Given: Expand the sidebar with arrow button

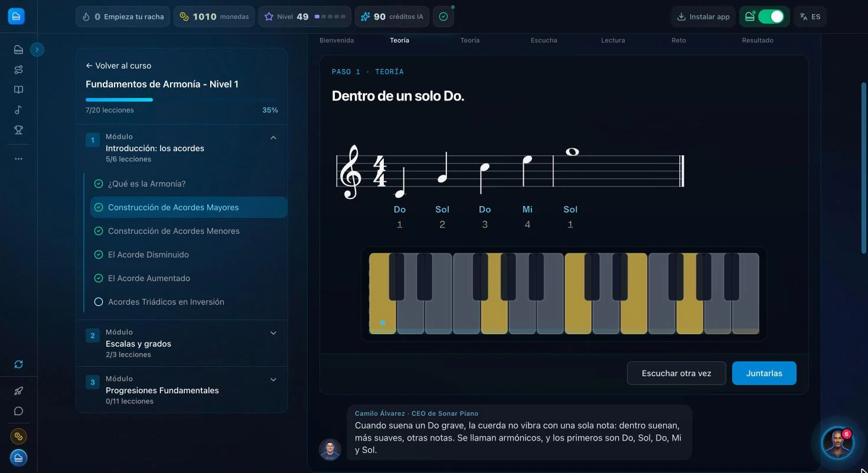Looking at the screenshot, I should [x=37, y=50].
